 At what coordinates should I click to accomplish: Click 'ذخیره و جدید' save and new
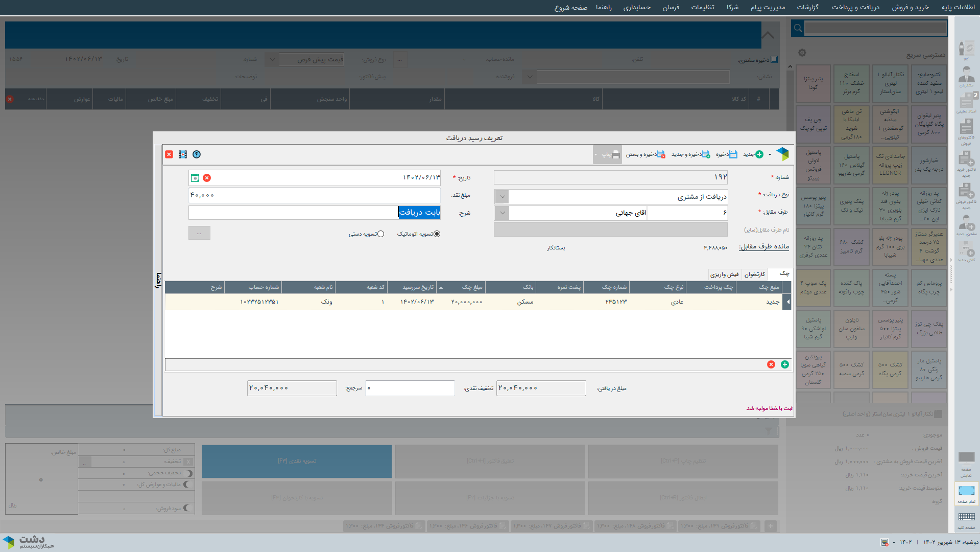pyautogui.click(x=705, y=154)
